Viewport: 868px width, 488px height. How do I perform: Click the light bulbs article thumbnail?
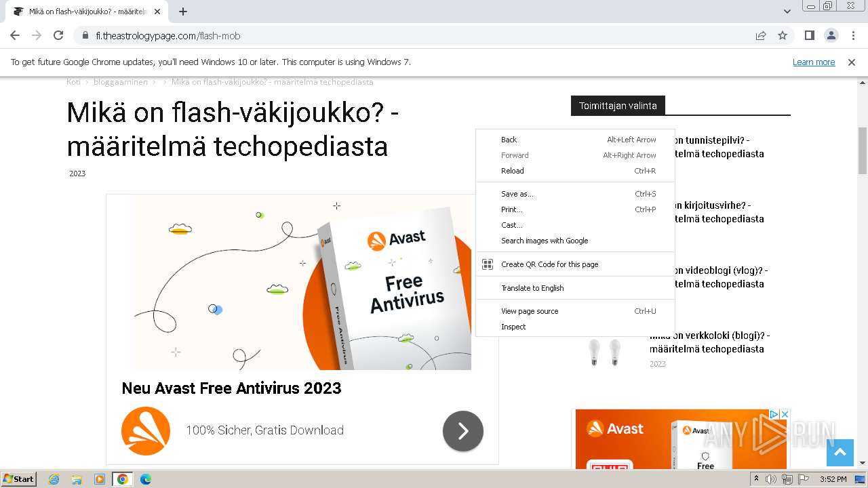tap(605, 353)
